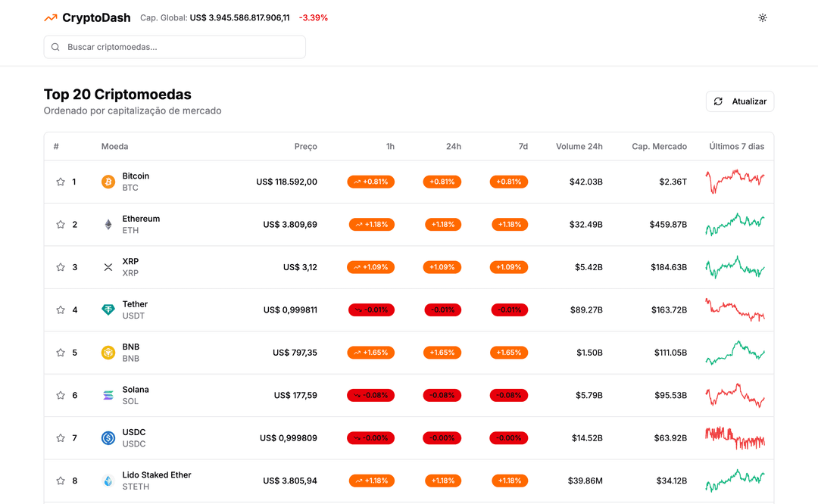Image resolution: width=818 pixels, height=504 pixels.
Task: Favorite Tether with its star icon
Action: pyautogui.click(x=61, y=310)
